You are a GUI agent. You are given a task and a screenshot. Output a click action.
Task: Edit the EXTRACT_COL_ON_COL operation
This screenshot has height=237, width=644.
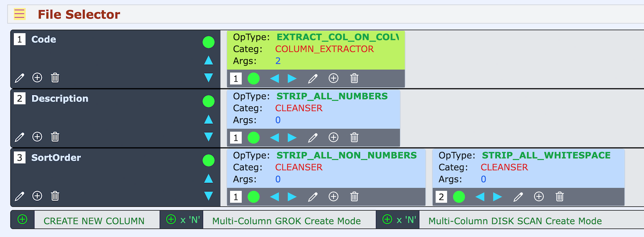(x=313, y=78)
